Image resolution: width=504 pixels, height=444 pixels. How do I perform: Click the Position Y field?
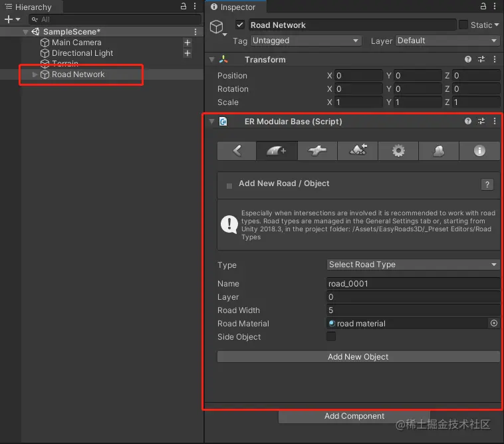pyautogui.click(x=418, y=76)
